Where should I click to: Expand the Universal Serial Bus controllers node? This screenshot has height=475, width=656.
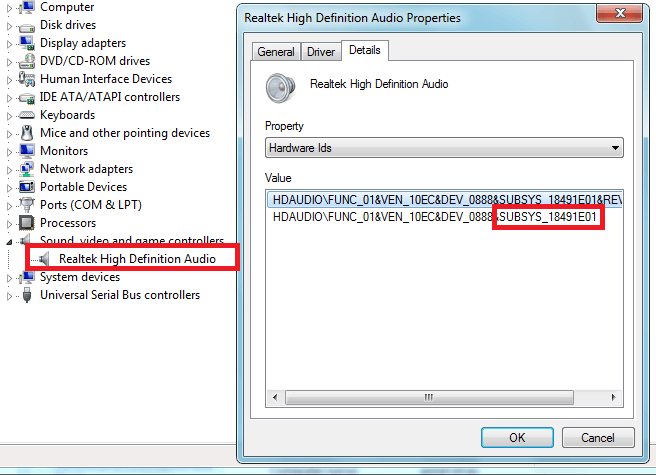coord(9,295)
